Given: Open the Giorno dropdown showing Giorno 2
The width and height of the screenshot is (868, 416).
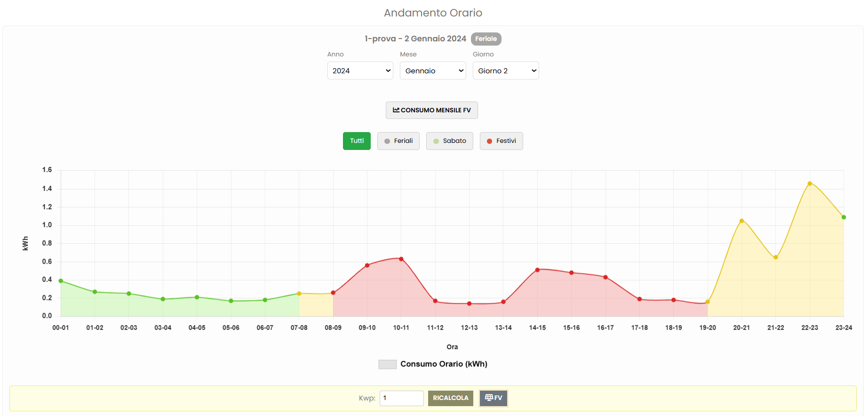Looking at the screenshot, I should pos(505,71).
